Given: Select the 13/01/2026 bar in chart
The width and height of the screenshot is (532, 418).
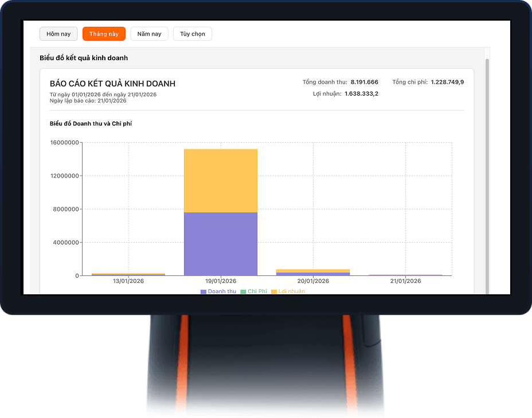Looking at the screenshot, I should (128, 274).
